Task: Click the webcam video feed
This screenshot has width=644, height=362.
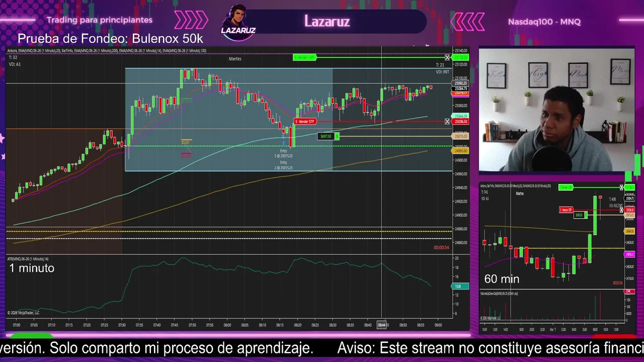Action: click(x=556, y=110)
